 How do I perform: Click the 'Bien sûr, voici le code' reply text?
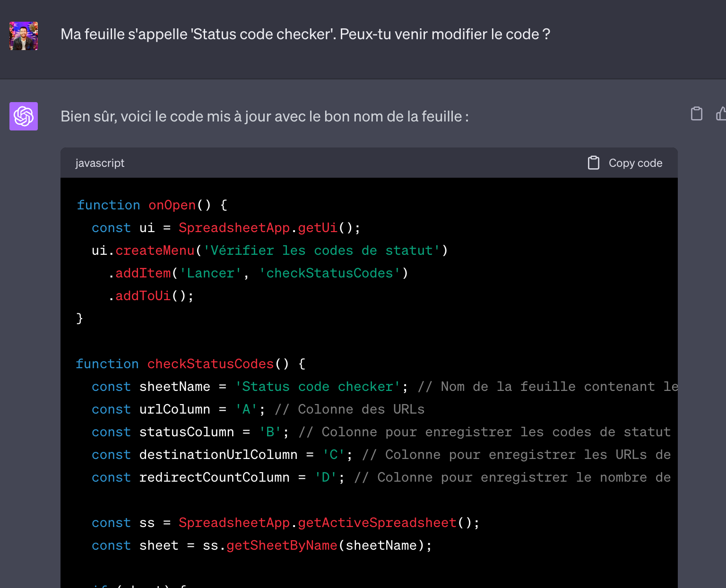coord(265,117)
